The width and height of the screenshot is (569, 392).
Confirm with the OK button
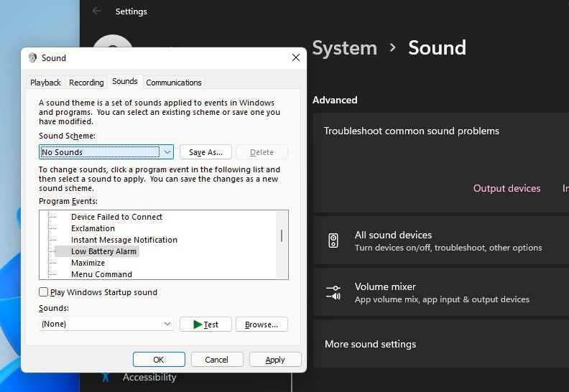coord(159,360)
